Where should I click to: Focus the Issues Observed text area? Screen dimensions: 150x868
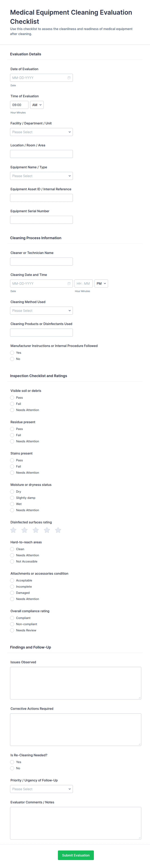pyautogui.click(x=76, y=683)
